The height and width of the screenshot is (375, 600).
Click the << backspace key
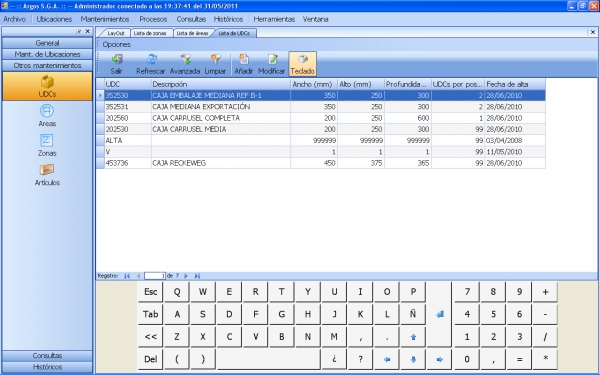coord(150,337)
